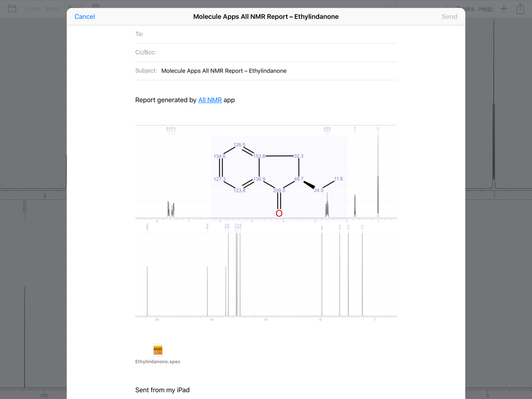Open the folder icon in toolbar
Viewport: 532px width, 399px height.
12,9
